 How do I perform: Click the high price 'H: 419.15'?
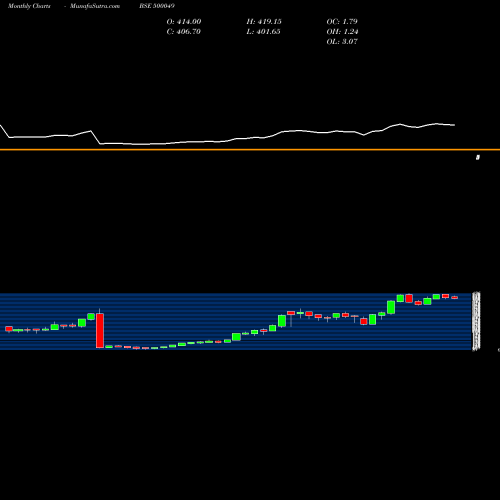coord(264,22)
